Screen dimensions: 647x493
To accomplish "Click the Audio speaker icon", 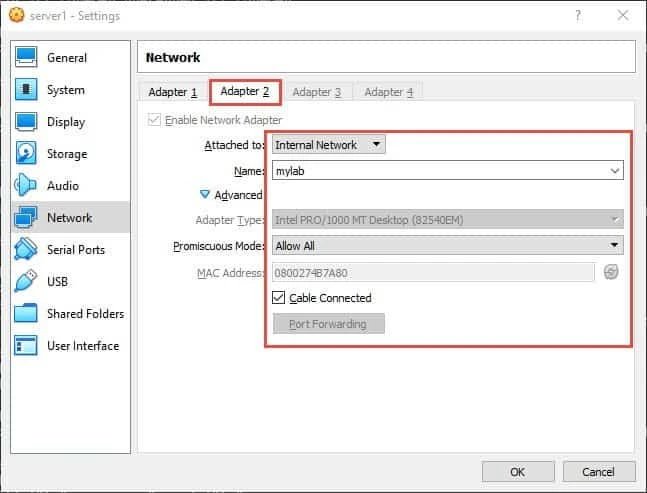I will coord(25,185).
